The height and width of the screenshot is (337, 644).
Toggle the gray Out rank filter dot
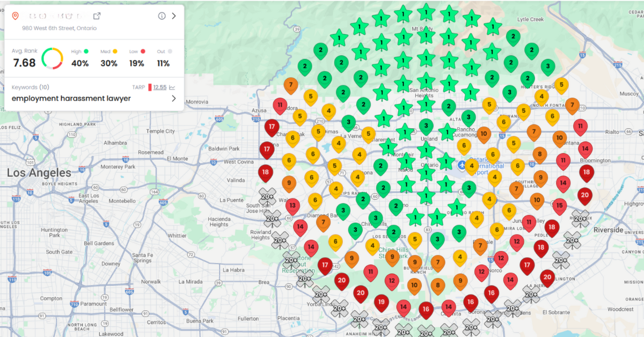click(169, 52)
